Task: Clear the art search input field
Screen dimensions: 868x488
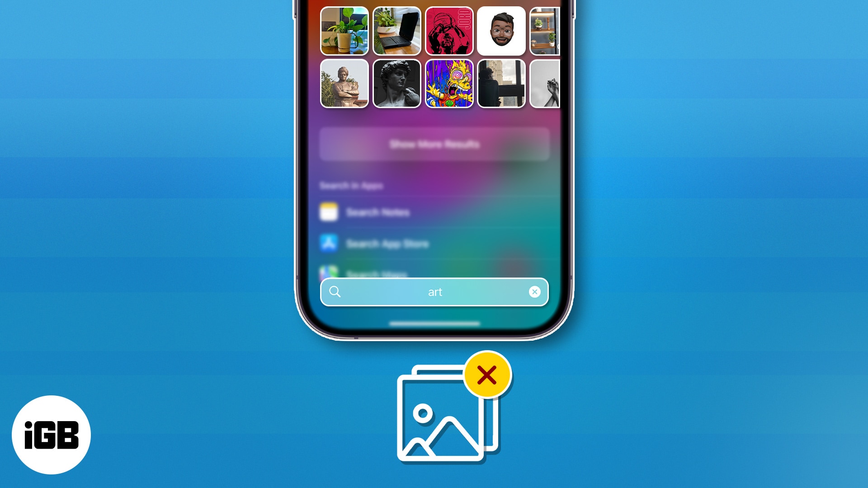Action: pyautogui.click(x=534, y=291)
